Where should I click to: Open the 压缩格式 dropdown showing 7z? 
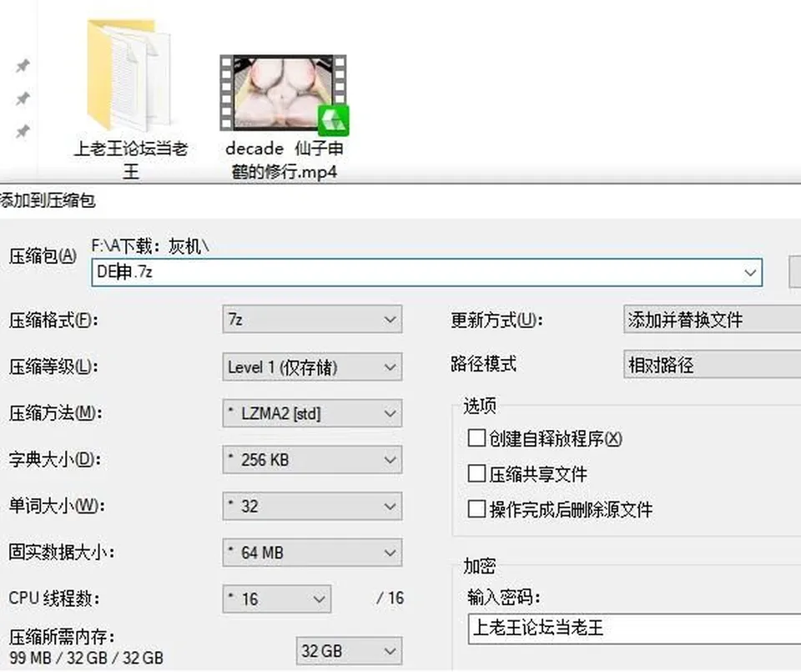click(x=312, y=320)
